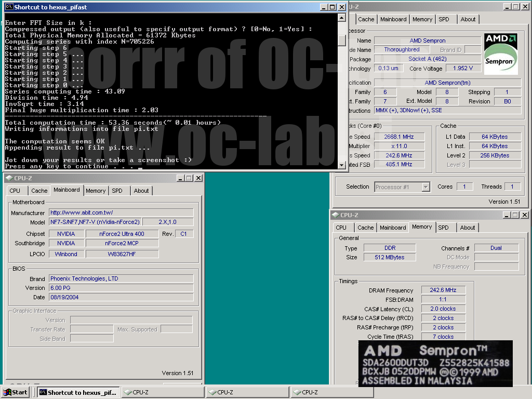This screenshot has height=399, width=532.
Task: Open Cache tab in top-right processor window
Action: pos(366,19)
